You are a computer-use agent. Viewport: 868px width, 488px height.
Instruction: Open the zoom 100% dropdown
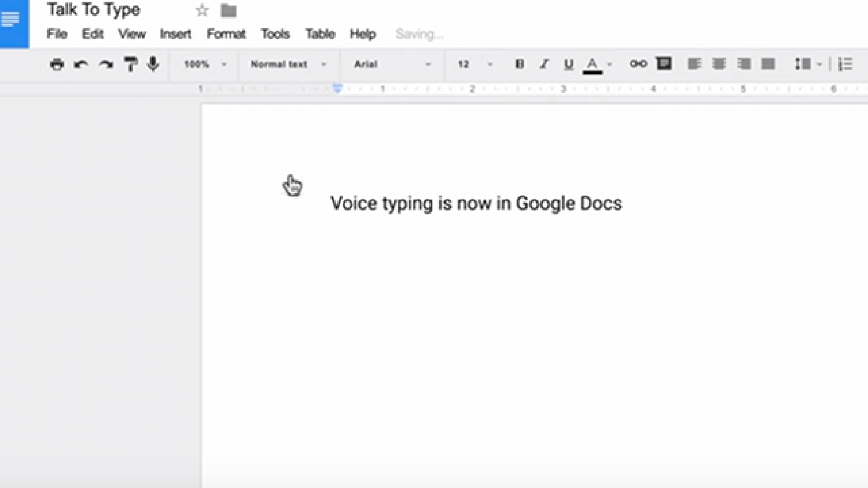205,64
